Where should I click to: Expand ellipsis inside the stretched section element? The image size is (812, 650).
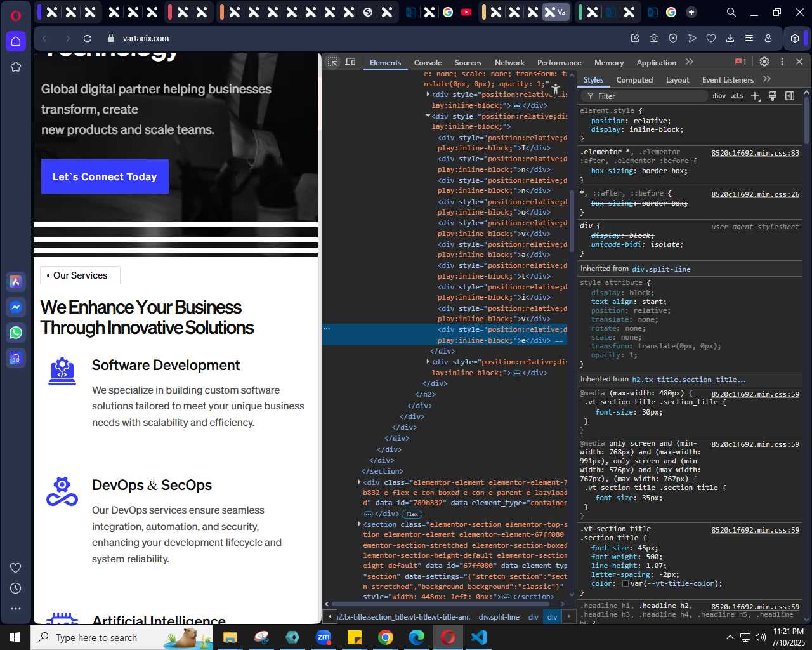[506, 597]
